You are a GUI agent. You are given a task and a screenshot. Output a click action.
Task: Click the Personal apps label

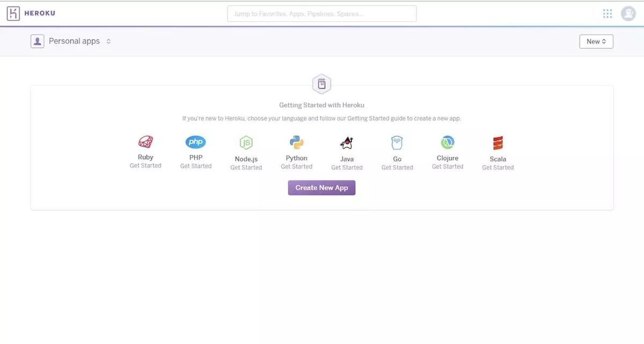click(74, 41)
